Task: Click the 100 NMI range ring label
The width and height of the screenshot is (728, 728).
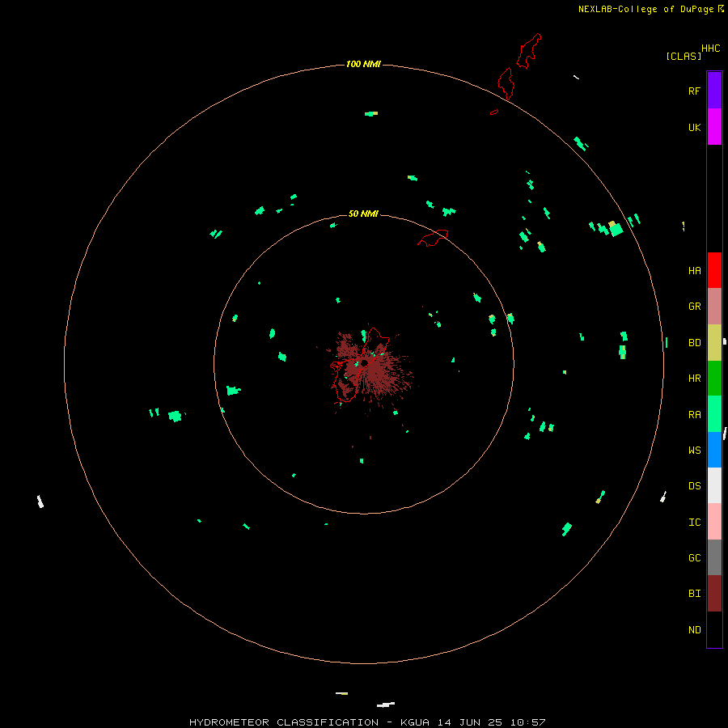Action: pyautogui.click(x=363, y=64)
